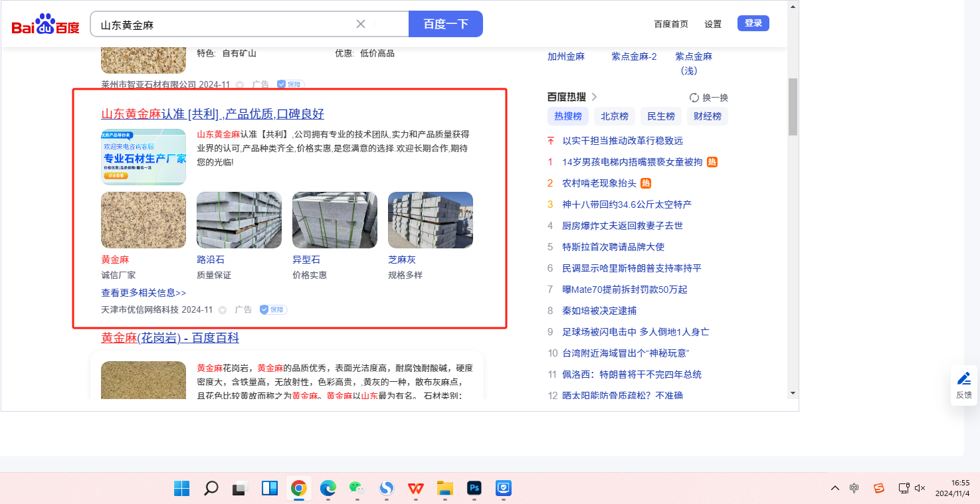Open hot search 神十八带回约34.6公斤太空特产
The height and width of the screenshot is (504, 980).
(x=627, y=205)
